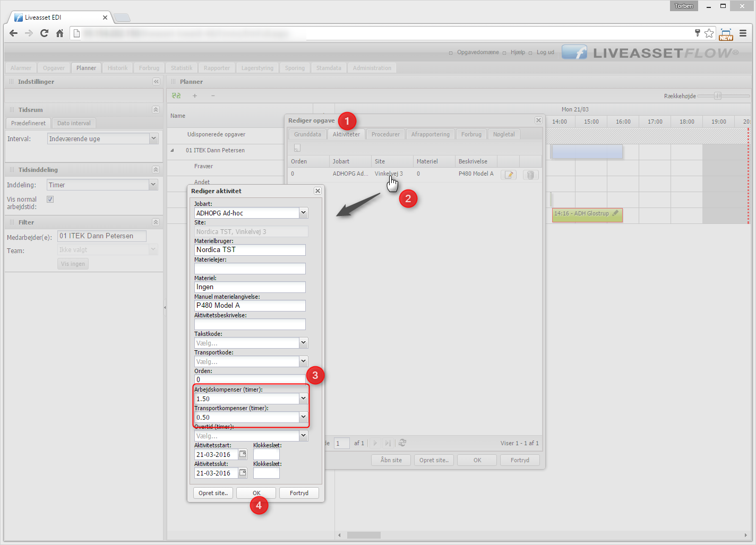Open the Aktivitetsstart calendar picker

click(243, 454)
